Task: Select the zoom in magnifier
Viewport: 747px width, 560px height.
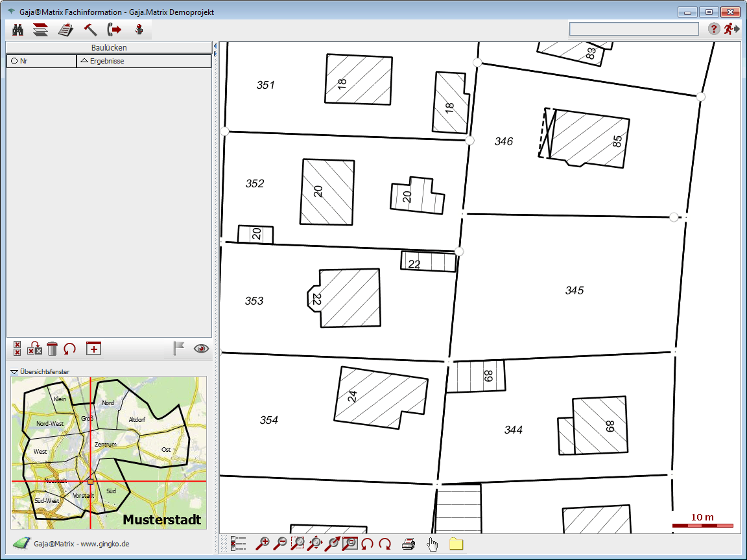Action: point(263,544)
